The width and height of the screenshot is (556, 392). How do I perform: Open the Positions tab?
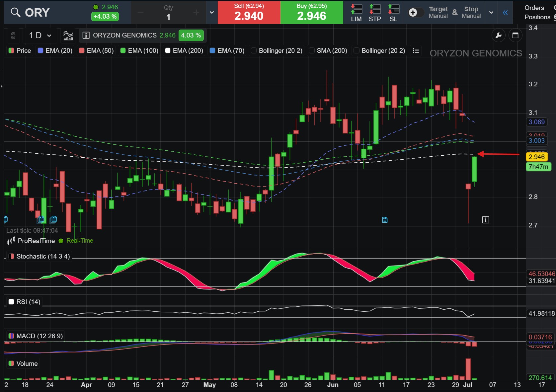click(x=537, y=17)
